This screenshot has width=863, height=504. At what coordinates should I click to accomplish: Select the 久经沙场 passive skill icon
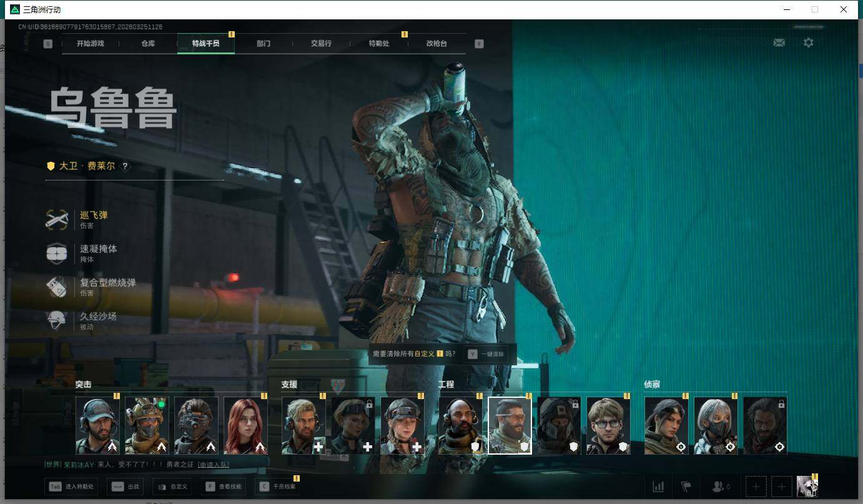coord(57,320)
